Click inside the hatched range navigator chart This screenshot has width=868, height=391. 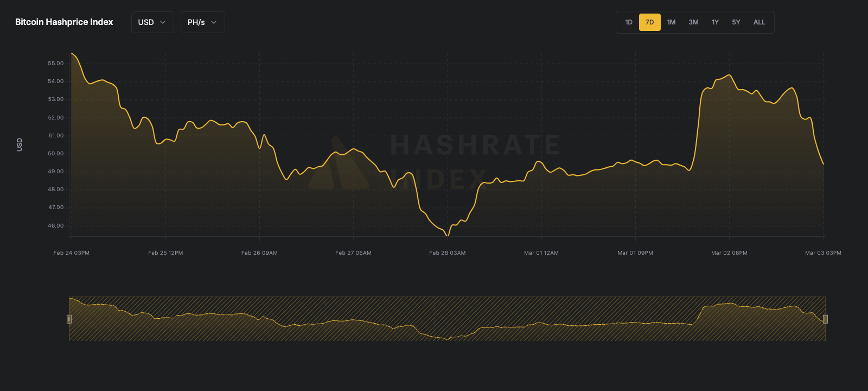click(448, 319)
